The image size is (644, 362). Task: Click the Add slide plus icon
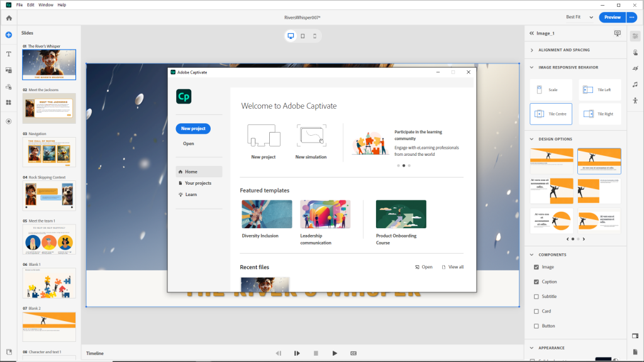(9, 35)
